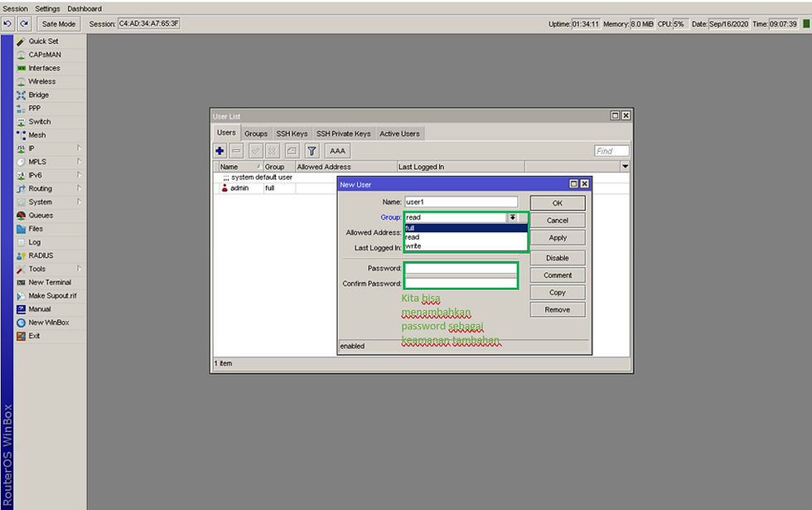Click the Undo arrow icon in toolbar
812x510 pixels.
tap(7, 24)
